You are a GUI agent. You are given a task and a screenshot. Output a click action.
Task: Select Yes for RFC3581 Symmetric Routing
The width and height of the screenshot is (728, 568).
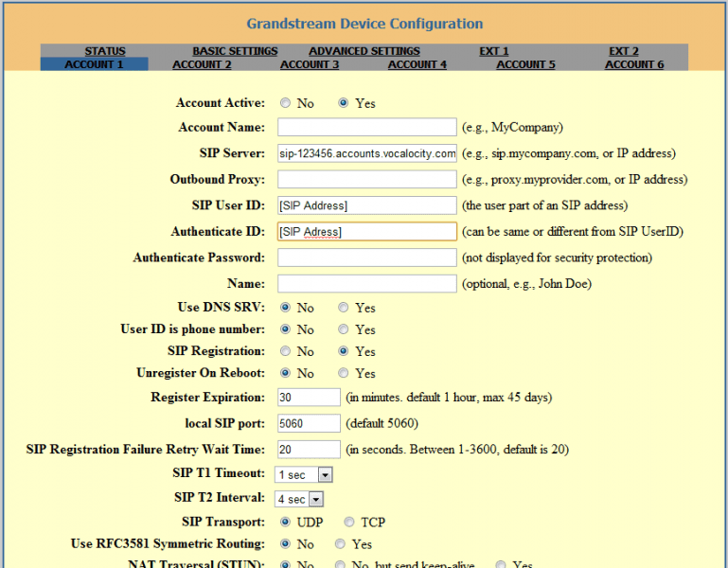[340, 543]
